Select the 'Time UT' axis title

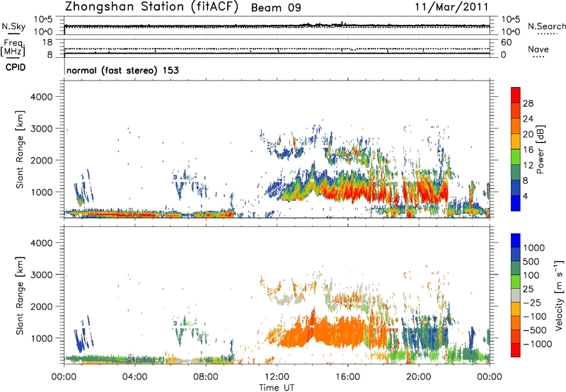[277, 388]
